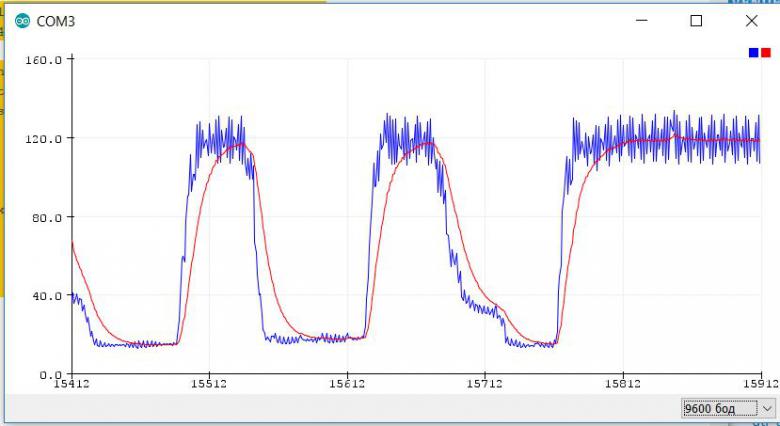Viewport: 780px width, 426px height.
Task: Click the 15712 x-axis label
Action: click(485, 384)
